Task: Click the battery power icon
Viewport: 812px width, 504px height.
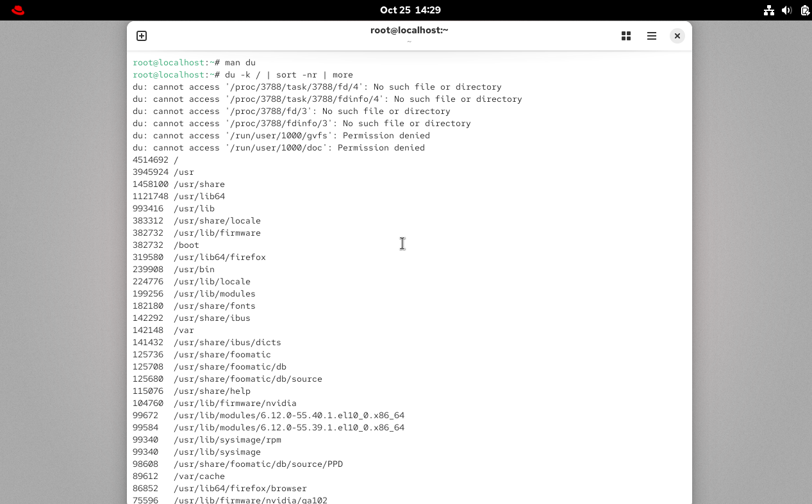Action: [804, 10]
